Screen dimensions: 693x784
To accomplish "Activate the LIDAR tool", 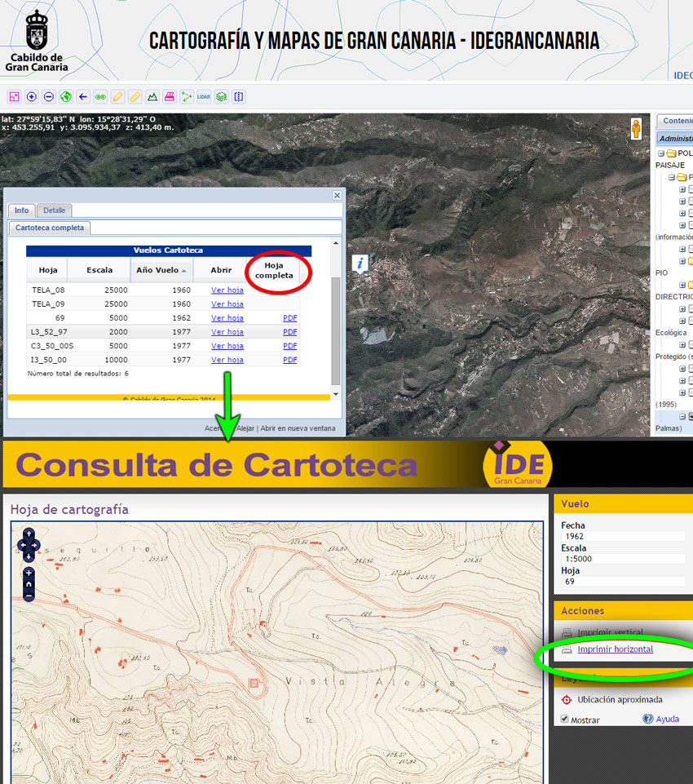I will point(204,96).
